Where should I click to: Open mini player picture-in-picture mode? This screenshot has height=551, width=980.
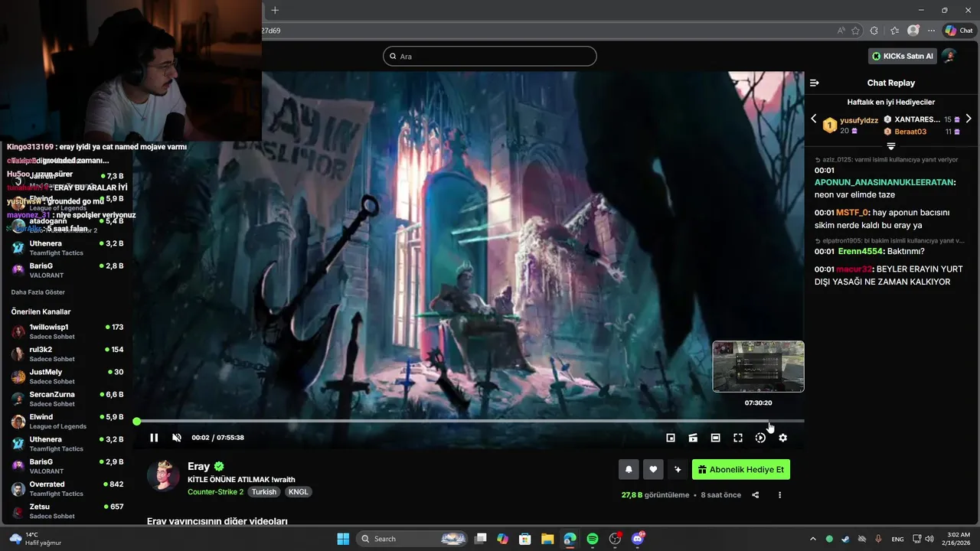pos(671,438)
